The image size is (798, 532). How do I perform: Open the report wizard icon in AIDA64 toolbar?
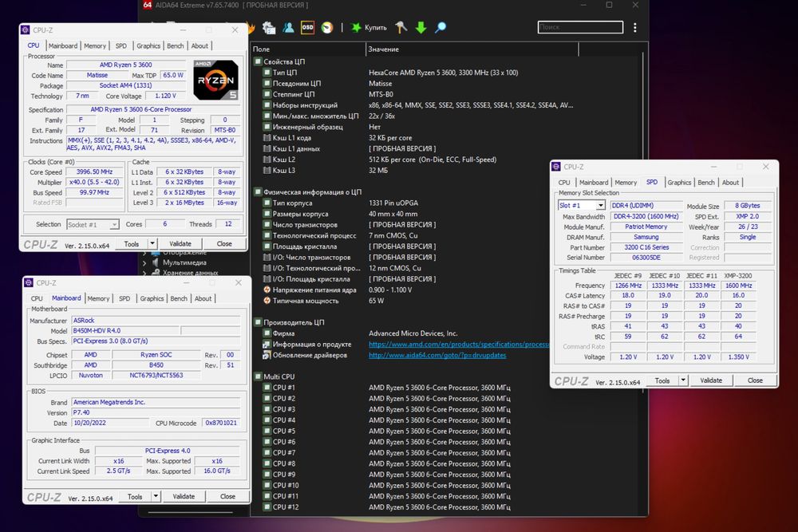269,27
